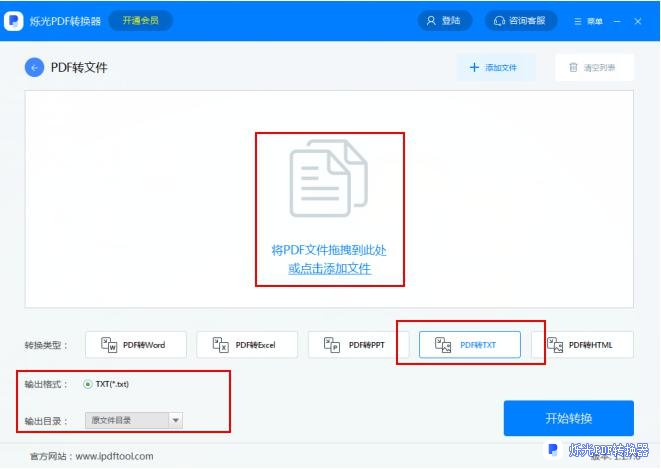
Task: Open the website www.ipdftool.com link
Action: pos(114,456)
